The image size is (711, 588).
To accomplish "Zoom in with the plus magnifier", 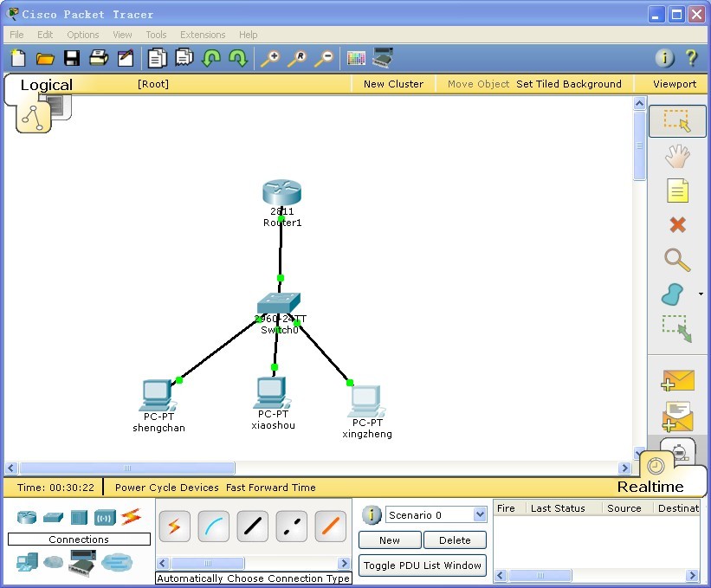I will pyautogui.click(x=270, y=59).
